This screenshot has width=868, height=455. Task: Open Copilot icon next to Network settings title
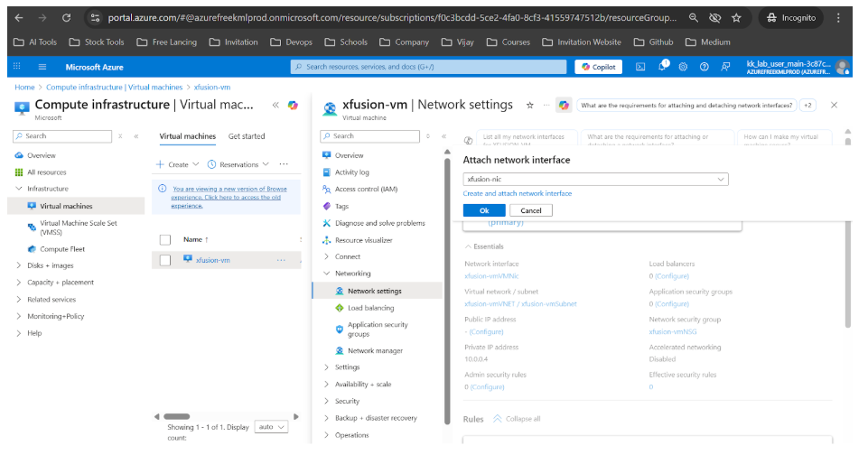coord(564,105)
